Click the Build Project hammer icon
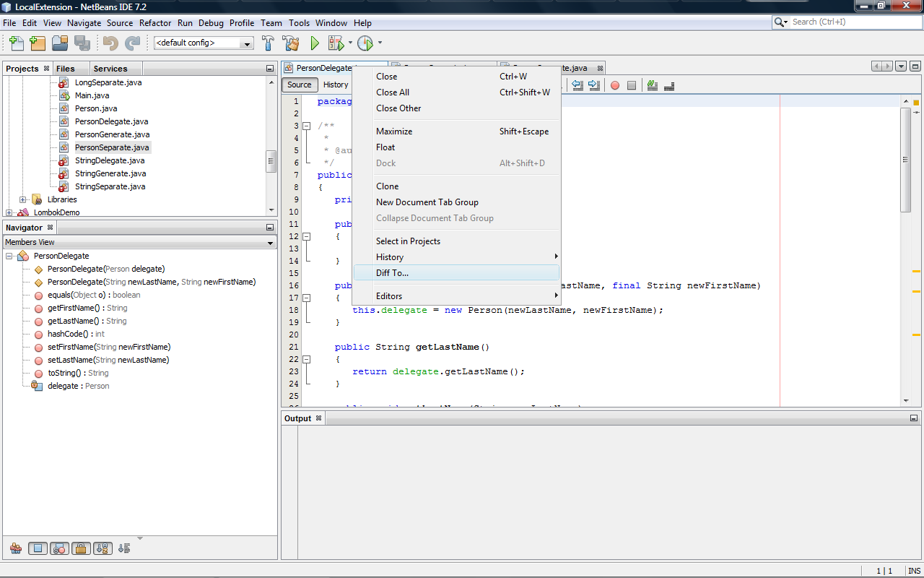Viewport: 924px width, 578px height. [269, 43]
